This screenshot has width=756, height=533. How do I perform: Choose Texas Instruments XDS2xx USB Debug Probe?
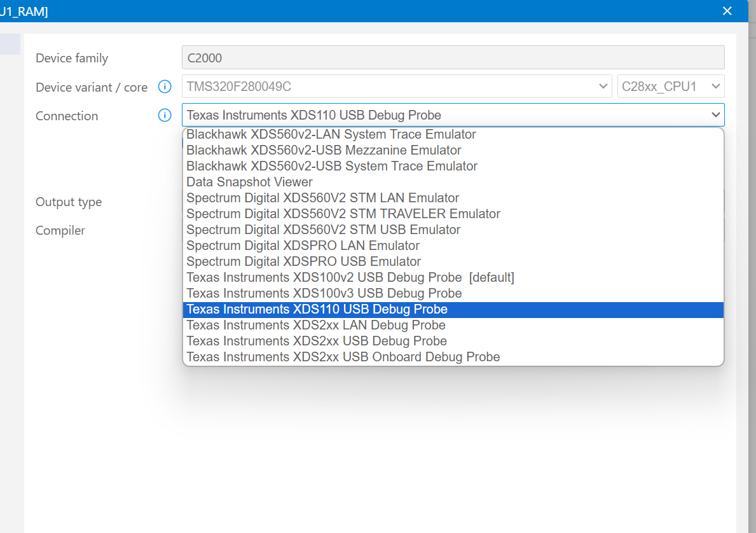pos(453,341)
